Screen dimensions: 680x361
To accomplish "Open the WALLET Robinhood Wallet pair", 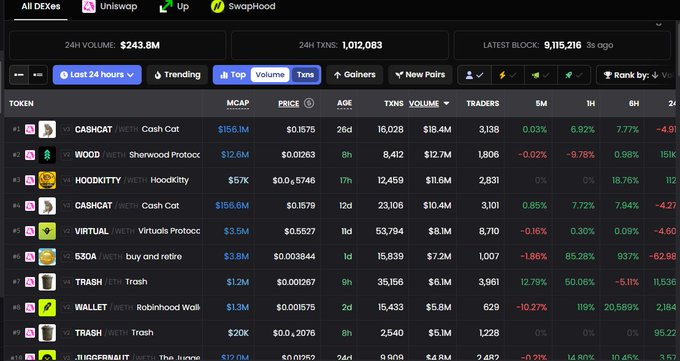I will 340,308.
